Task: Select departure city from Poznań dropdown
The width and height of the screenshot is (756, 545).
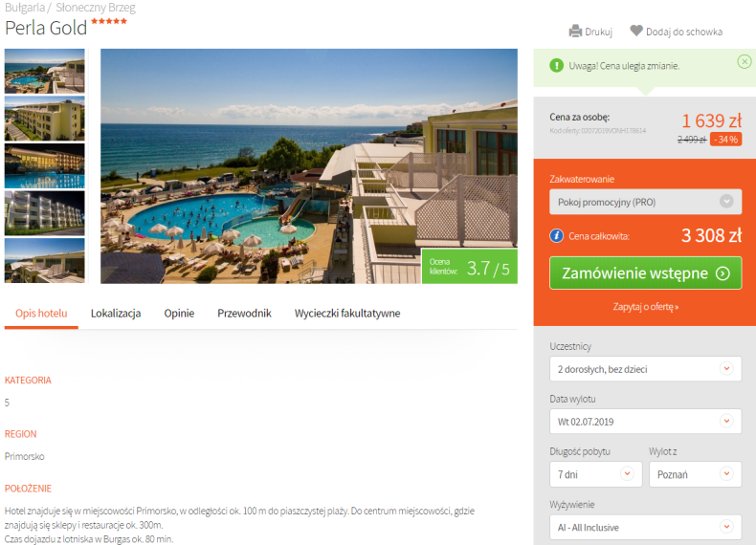Action: pos(695,474)
